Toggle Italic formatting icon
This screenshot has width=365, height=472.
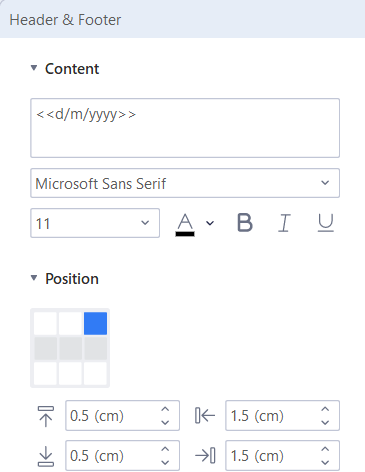284,223
